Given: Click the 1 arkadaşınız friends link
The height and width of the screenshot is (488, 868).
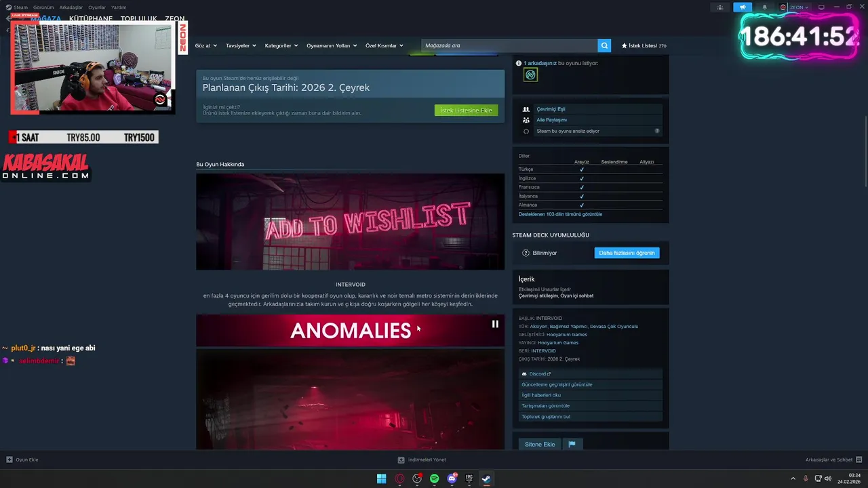Looking at the screenshot, I should tap(540, 63).
